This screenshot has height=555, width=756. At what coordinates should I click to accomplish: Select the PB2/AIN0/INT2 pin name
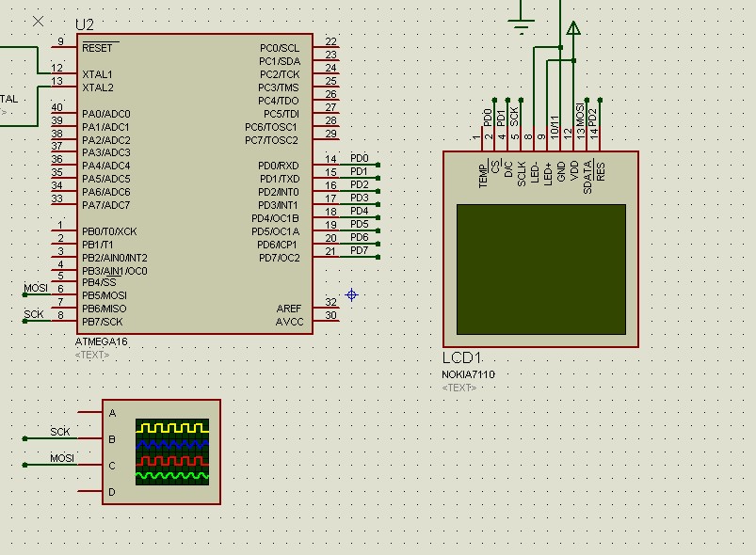point(115,258)
